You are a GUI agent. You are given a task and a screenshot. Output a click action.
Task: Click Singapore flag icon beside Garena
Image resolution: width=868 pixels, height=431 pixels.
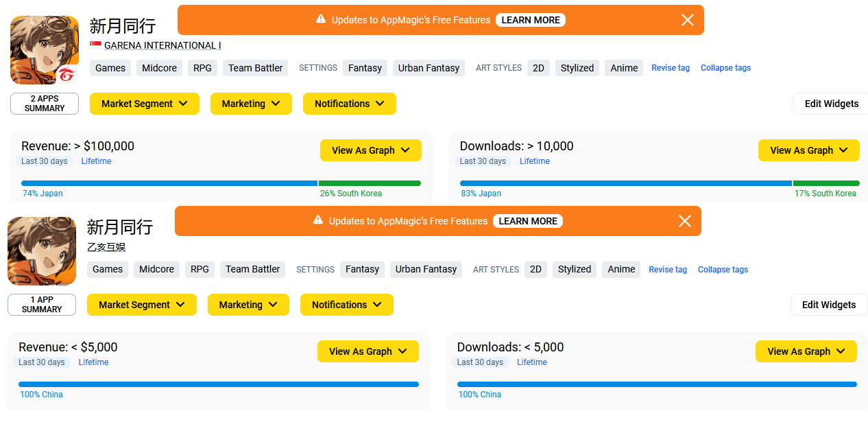[95, 45]
